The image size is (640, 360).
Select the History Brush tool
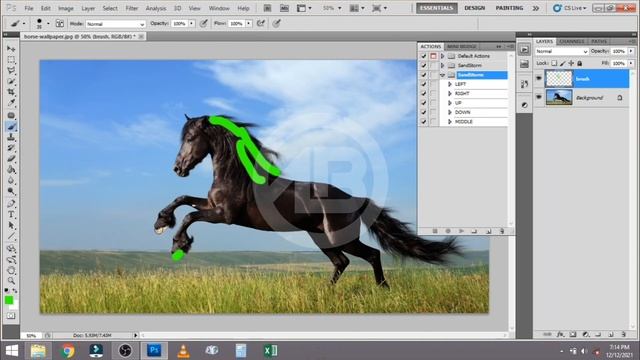[11, 148]
